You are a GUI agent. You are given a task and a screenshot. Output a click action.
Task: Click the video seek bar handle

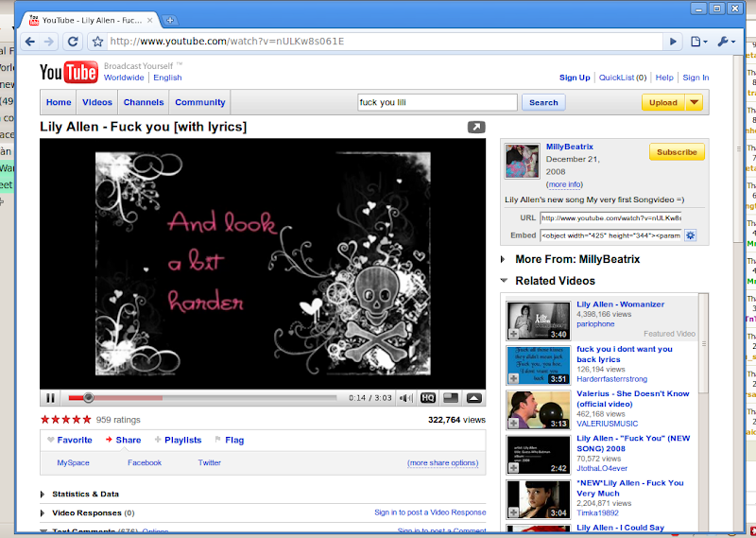tap(88, 398)
